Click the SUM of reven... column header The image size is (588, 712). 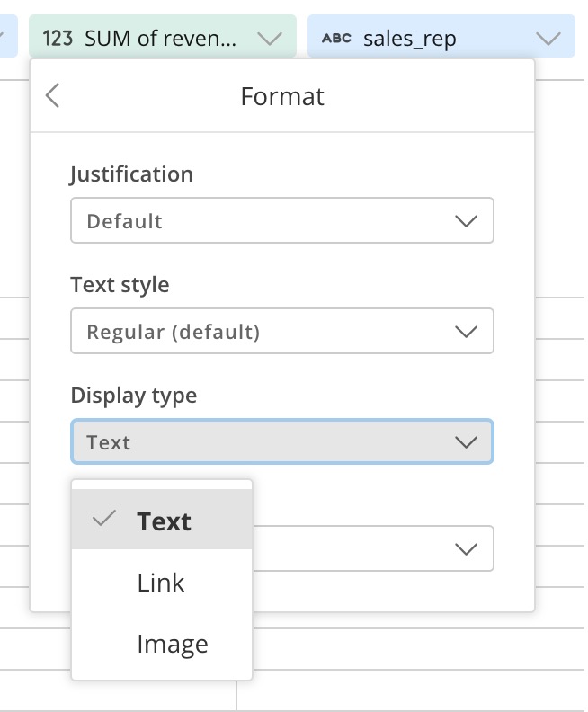click(x=163, y=36)
